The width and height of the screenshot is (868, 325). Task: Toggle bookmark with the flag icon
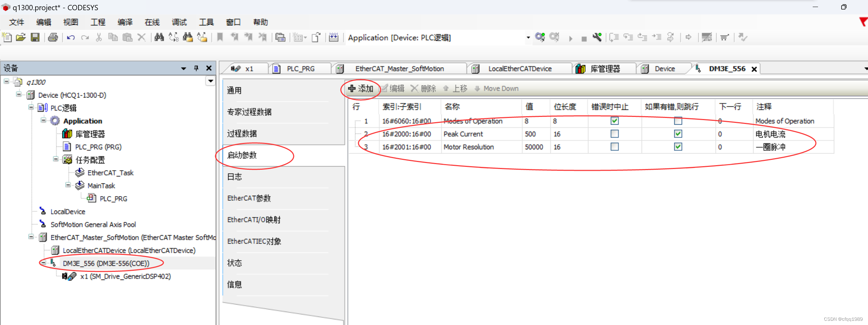tap(220, 37)
